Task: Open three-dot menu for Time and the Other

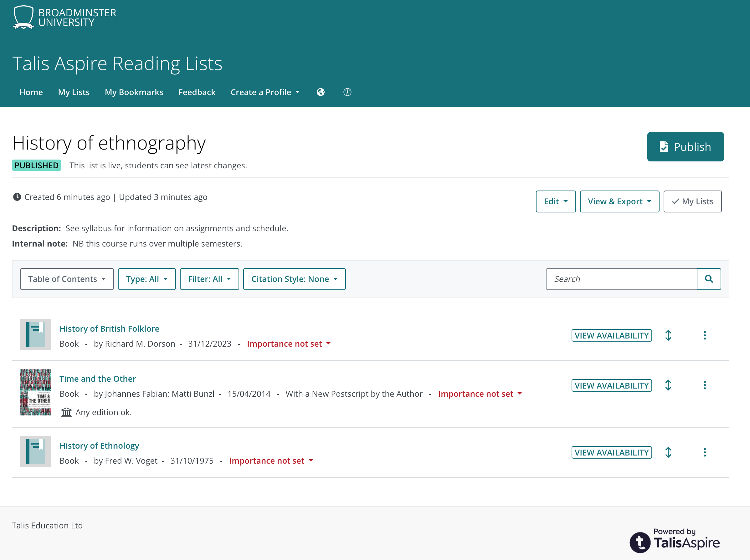Action: (x=705, y=385)
